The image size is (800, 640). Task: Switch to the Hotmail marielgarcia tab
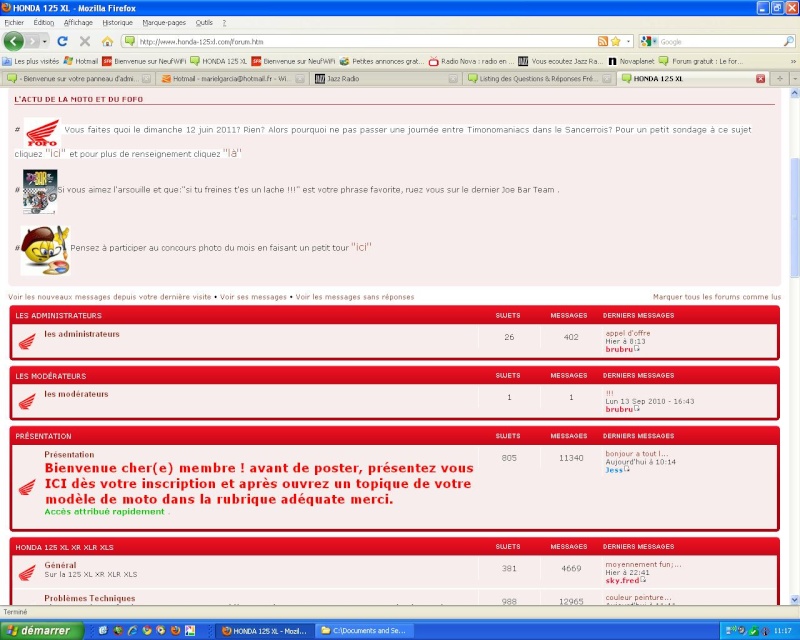232,79
